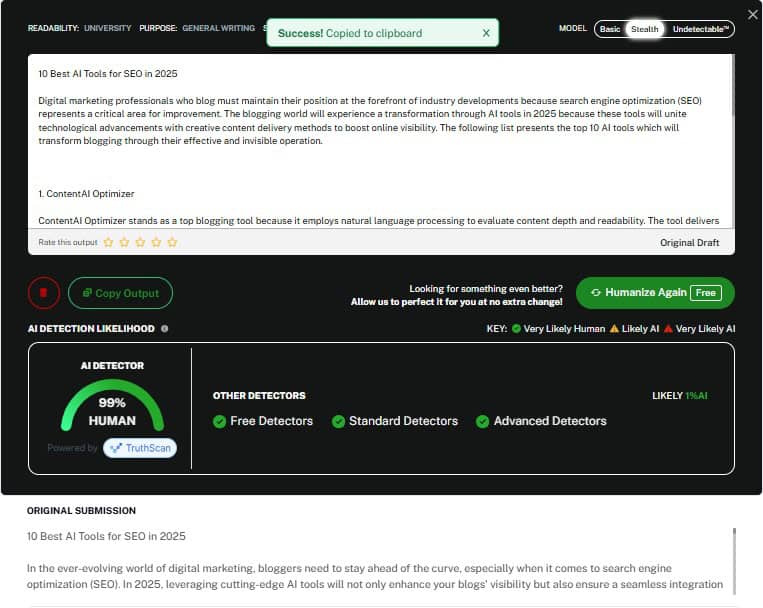Click the Original Submission heading
The height and width of the screenshot is (608, 763).
click(x=81, y=511)
